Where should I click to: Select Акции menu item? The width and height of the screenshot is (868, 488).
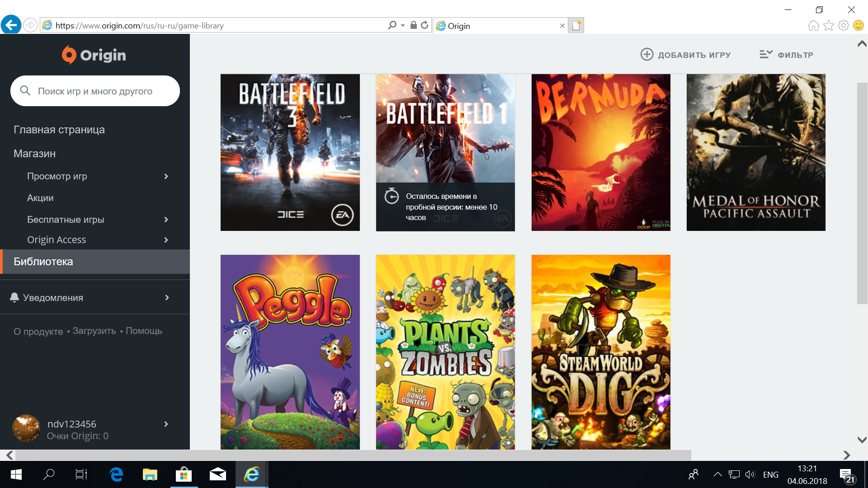tap(40, 198)
